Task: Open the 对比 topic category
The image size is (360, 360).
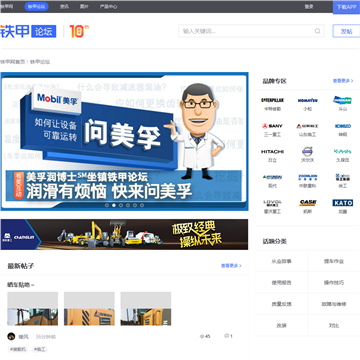Action: click(334, 325)
